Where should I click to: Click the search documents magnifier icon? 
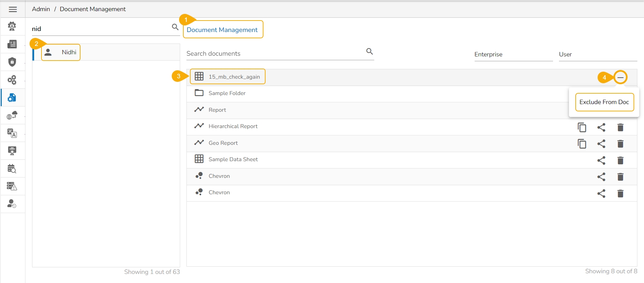coord(369,52)
